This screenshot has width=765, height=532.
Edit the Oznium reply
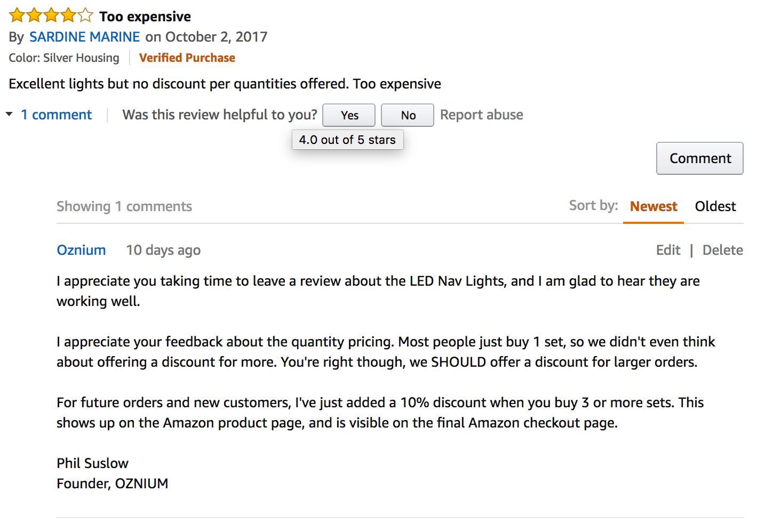668,249
